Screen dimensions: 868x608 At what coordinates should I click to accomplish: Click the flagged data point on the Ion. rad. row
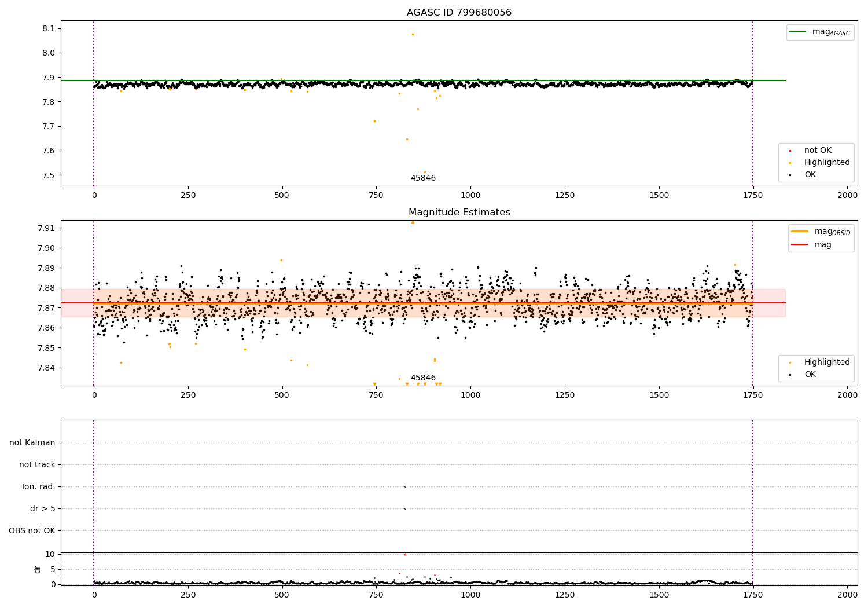(x=405, y=487)
